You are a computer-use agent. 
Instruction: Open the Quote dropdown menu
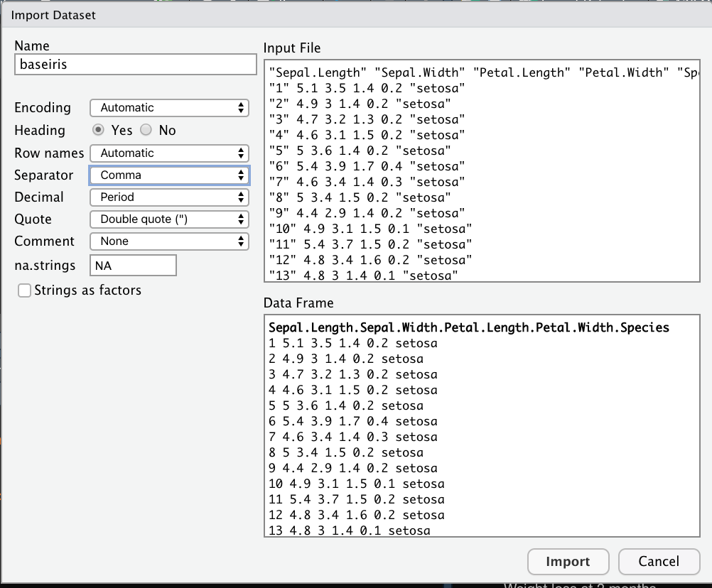pos(169,219)
